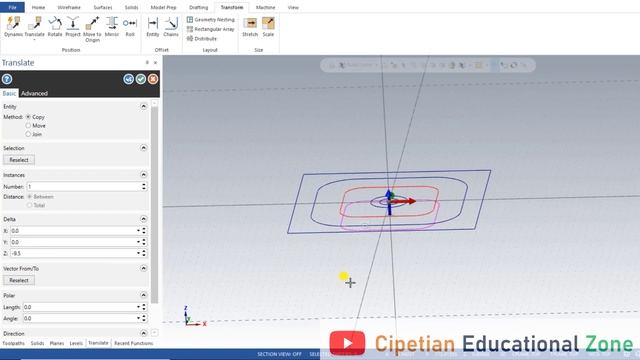640x360 pixels.
Task: Collapse the Instances section
Action: [143, 175]
